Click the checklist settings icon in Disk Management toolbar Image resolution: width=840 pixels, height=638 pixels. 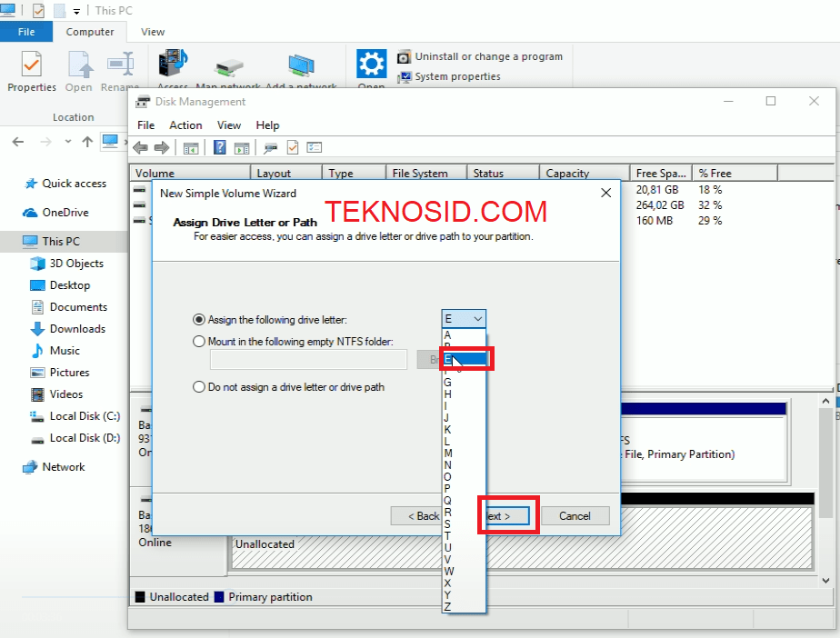315,147
